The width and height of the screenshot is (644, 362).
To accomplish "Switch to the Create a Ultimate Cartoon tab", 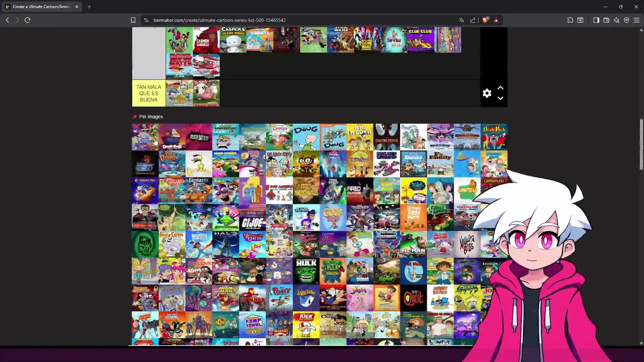I will (41, 7).
